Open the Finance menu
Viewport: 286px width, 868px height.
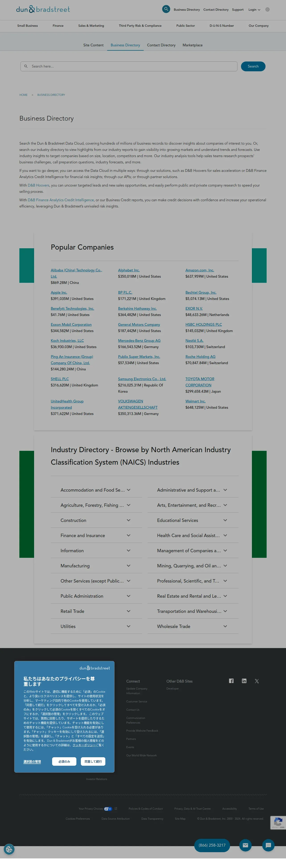58,26
